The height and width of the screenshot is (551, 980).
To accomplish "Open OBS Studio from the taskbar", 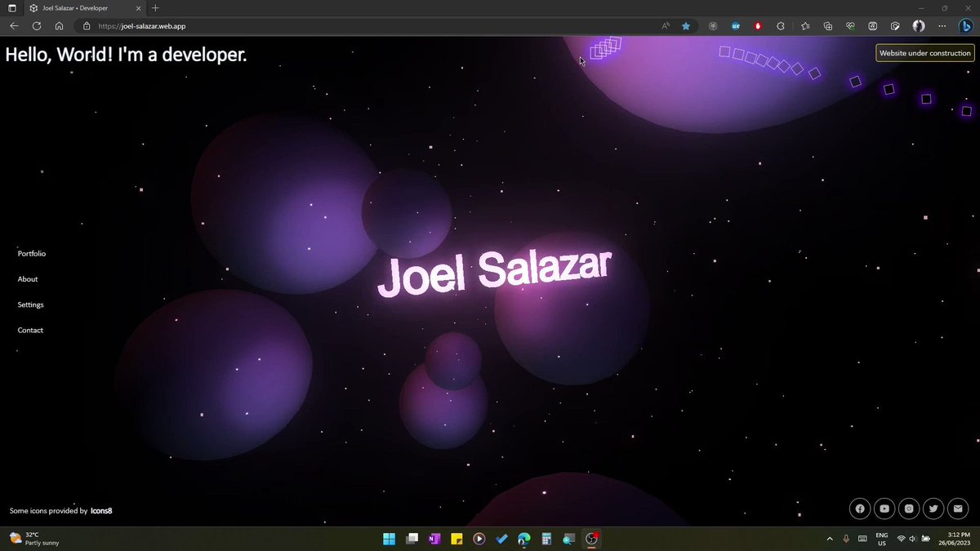I will point(591,539).
